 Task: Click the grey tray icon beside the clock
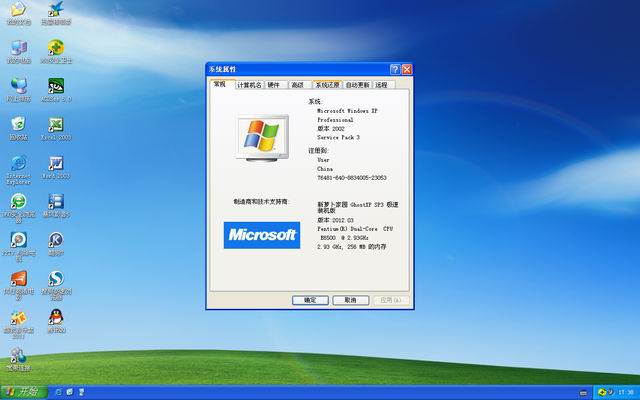(x=611, y=392)
